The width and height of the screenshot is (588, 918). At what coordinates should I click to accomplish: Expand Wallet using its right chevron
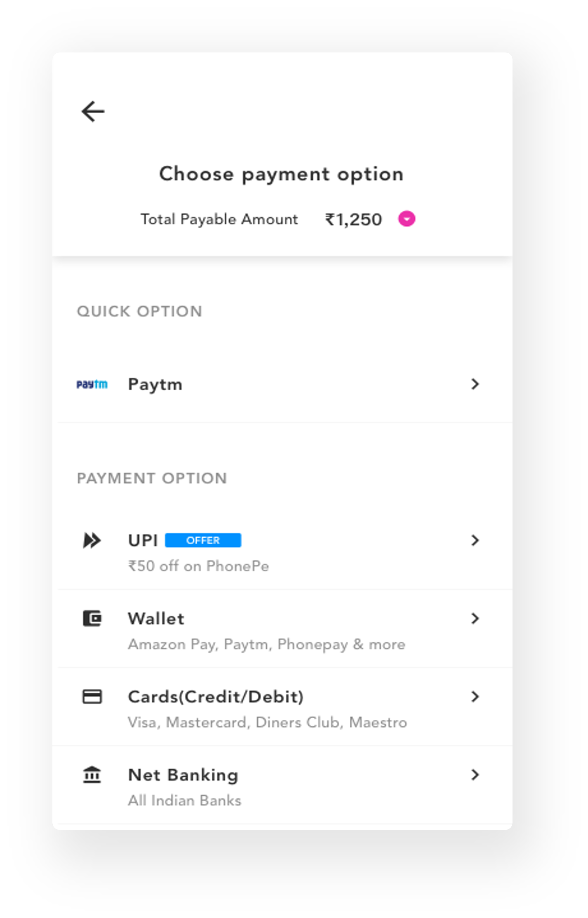tap(474, 618)
